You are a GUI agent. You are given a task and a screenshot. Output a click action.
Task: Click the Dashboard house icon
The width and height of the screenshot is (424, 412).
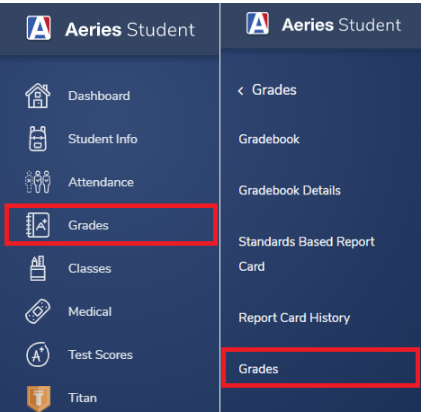[38, 96]
